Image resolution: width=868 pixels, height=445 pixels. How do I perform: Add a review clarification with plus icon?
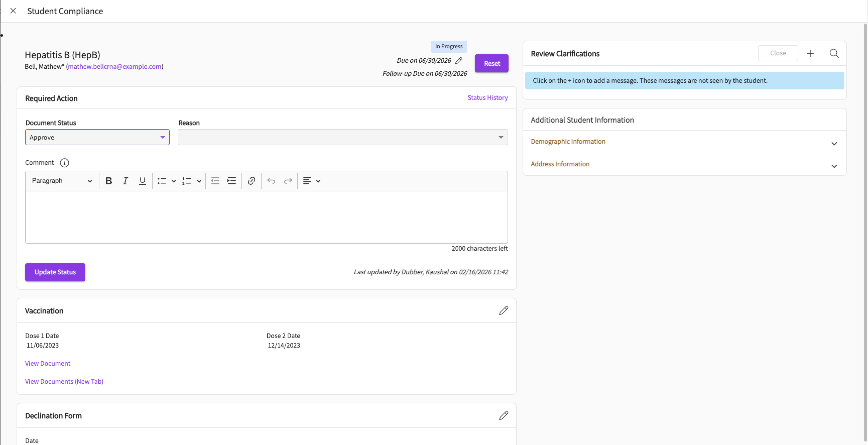(x=810, y=53)
